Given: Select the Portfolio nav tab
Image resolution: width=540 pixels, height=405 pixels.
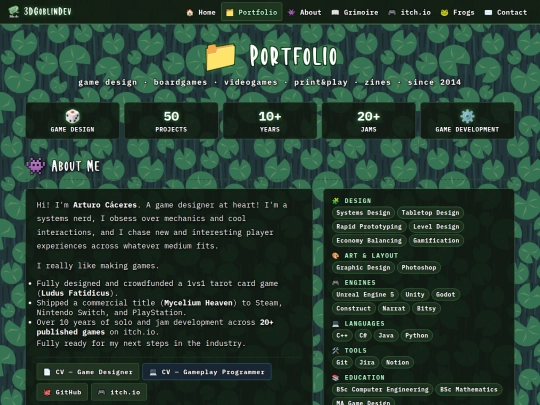Looking at the screenshot, I should click(x=252, y=12).
